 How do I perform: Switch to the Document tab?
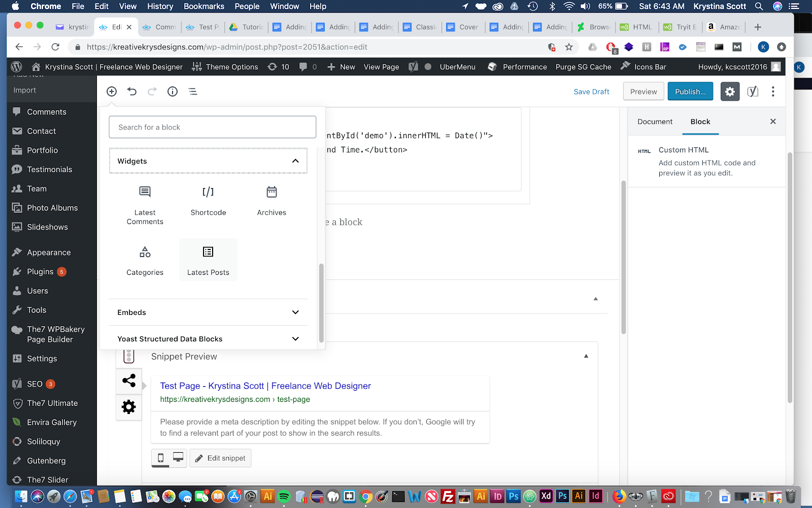coord(655,121)
